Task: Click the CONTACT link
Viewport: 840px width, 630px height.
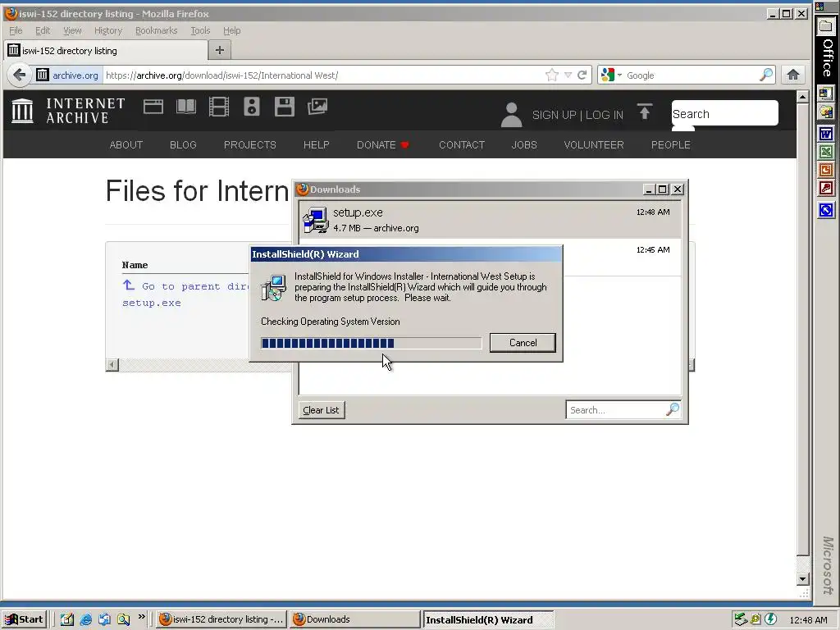Action: click(x=462, y=144)
